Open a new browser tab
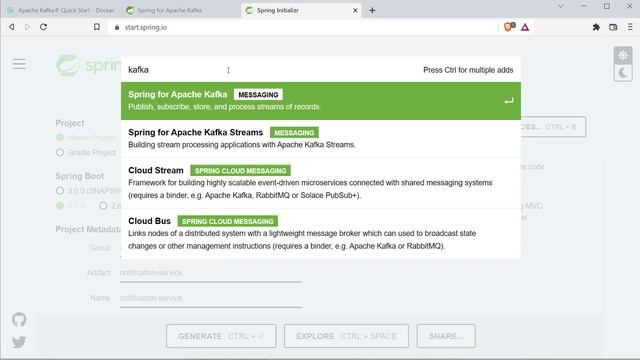Viewport: 640px width, 360px height. (372, 11)
